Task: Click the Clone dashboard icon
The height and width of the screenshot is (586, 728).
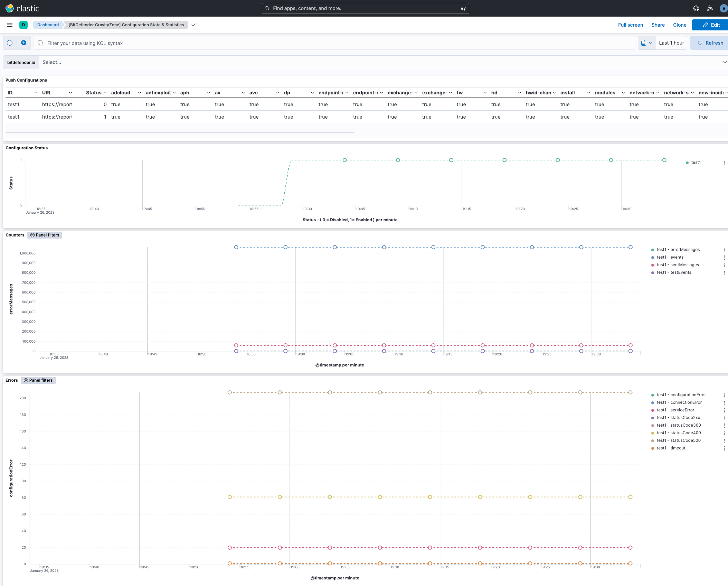Action: tap(680, 25)
